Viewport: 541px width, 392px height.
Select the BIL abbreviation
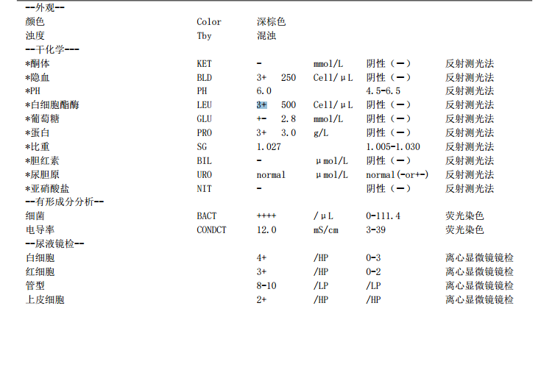coord(205,161)
